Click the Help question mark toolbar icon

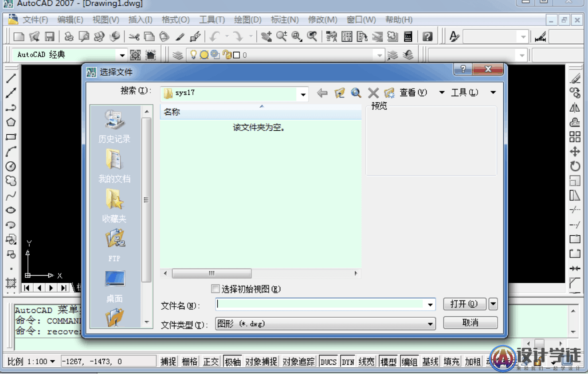tap(427, 36)
